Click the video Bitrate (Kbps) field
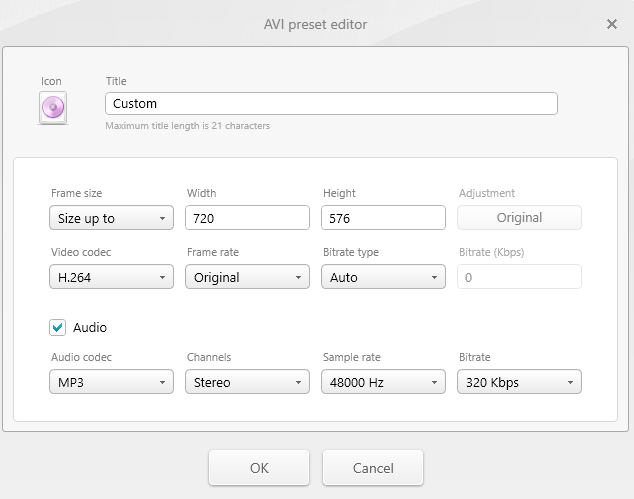634x499 pixels. coord(519,277)
